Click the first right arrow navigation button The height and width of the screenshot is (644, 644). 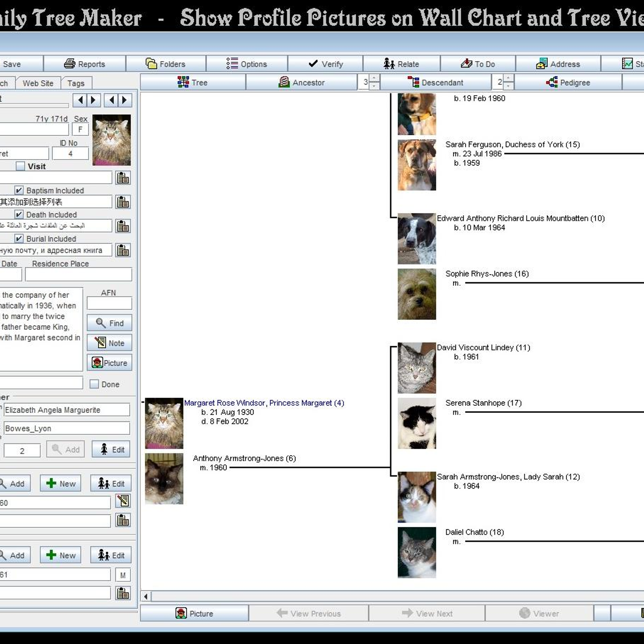pos(93,100)
